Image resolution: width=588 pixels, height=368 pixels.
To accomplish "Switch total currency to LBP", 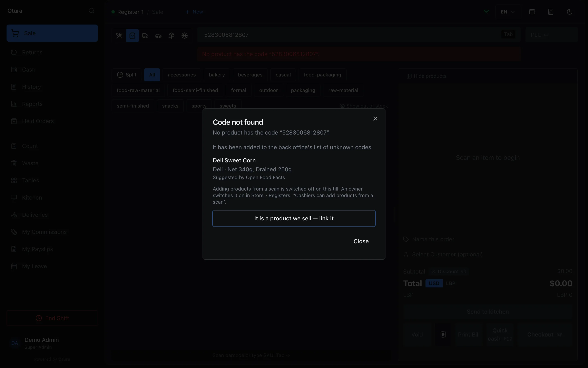I will (450, 283).
